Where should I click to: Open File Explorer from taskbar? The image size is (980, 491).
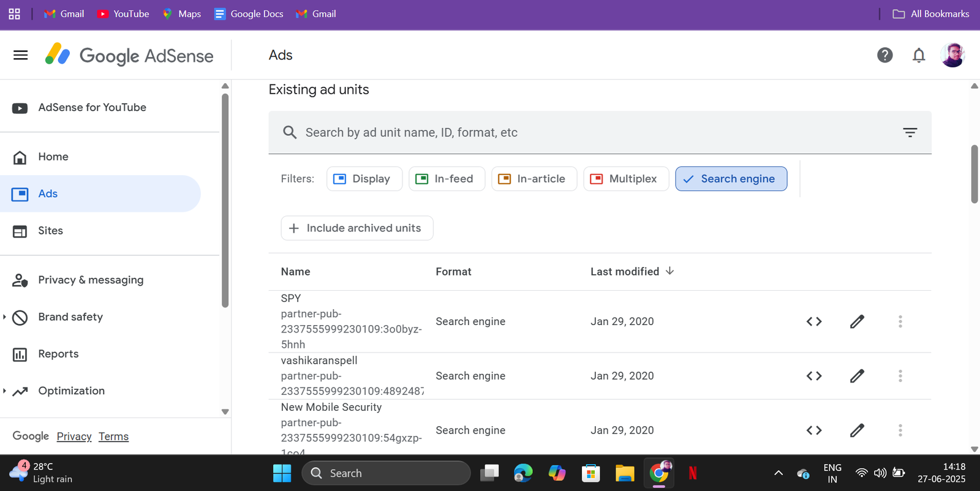point(625,473)
